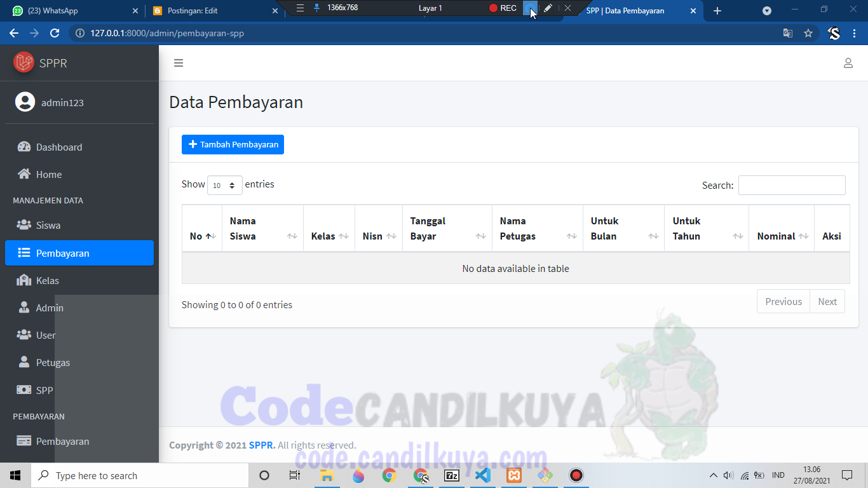Open the user account icon at top right
868x488 pixels.
tap(848, 63)
